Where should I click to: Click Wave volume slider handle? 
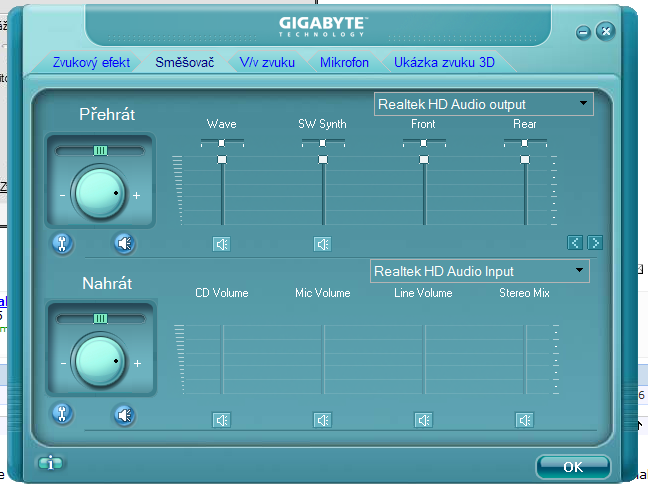[222, 160]
